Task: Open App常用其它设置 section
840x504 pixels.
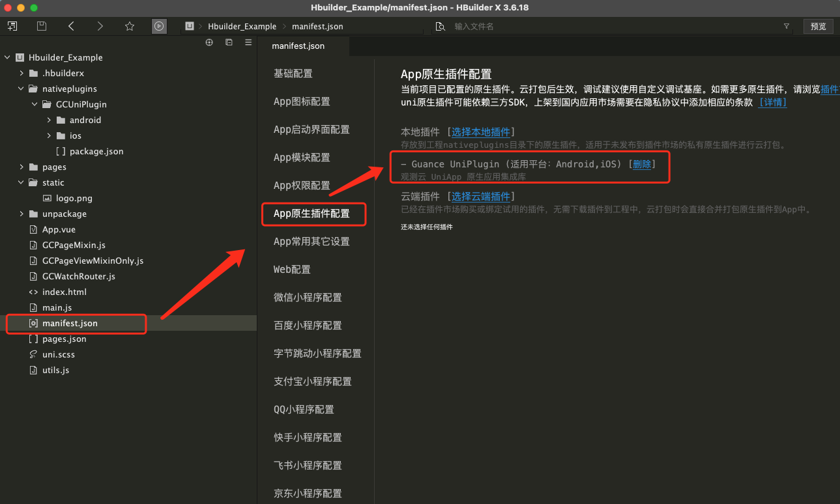Action: pos(311,242)
